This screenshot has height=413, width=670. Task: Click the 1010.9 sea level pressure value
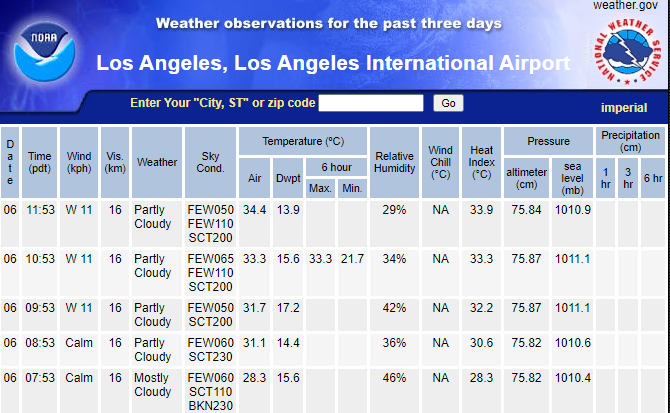[x=572, y=209]
